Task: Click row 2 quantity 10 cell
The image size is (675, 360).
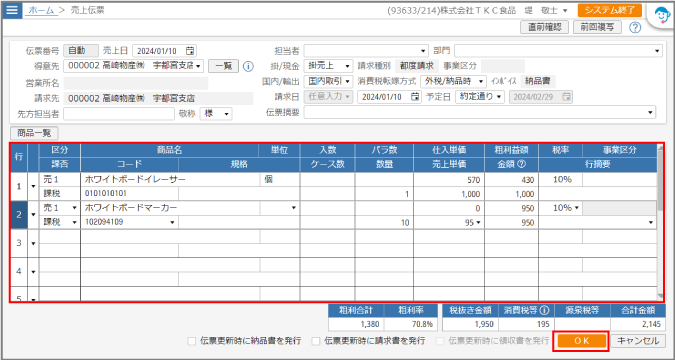Action: click(384, 223)
